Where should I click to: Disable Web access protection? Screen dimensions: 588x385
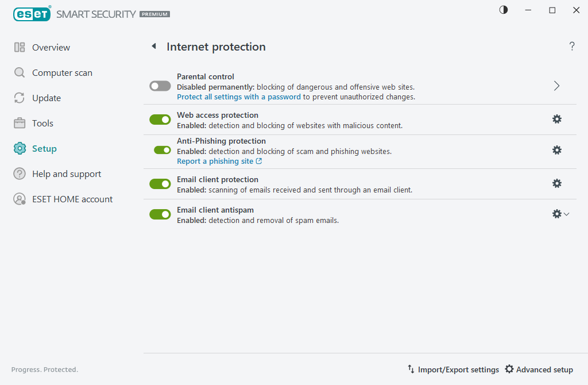(160, 119)
